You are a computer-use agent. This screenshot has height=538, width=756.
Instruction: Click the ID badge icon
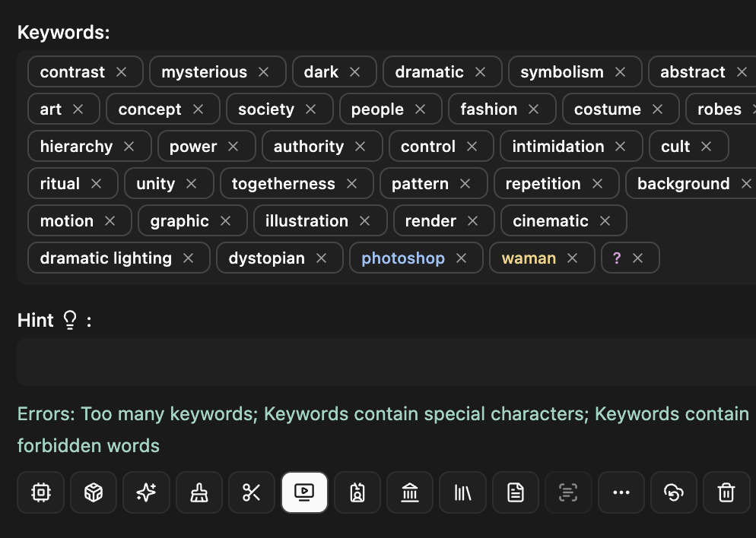pyautogui.click(x=357, y=492)
